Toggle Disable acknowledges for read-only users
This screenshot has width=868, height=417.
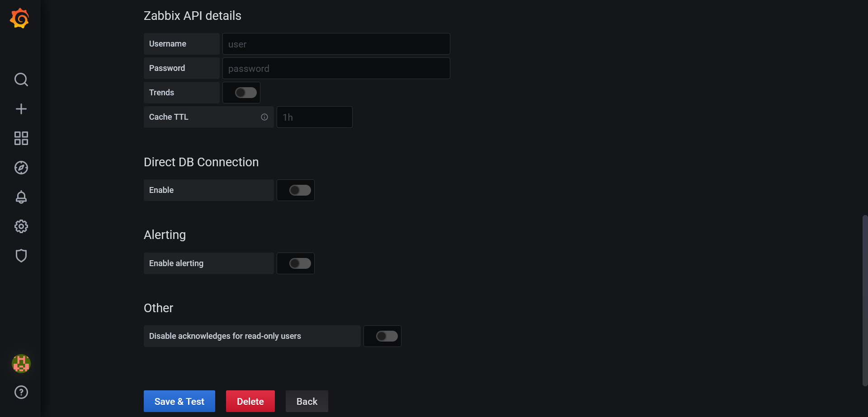click(382, 336)
